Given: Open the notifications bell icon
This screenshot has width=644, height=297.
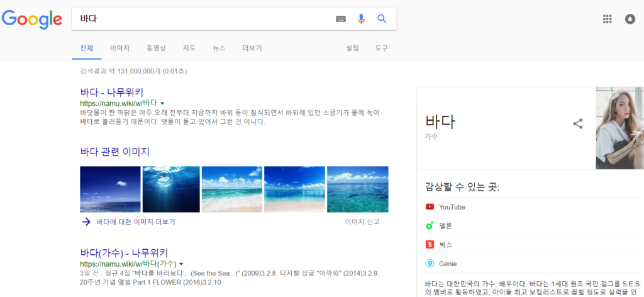Looking at the screenshot, I should [x=630, y=19].
